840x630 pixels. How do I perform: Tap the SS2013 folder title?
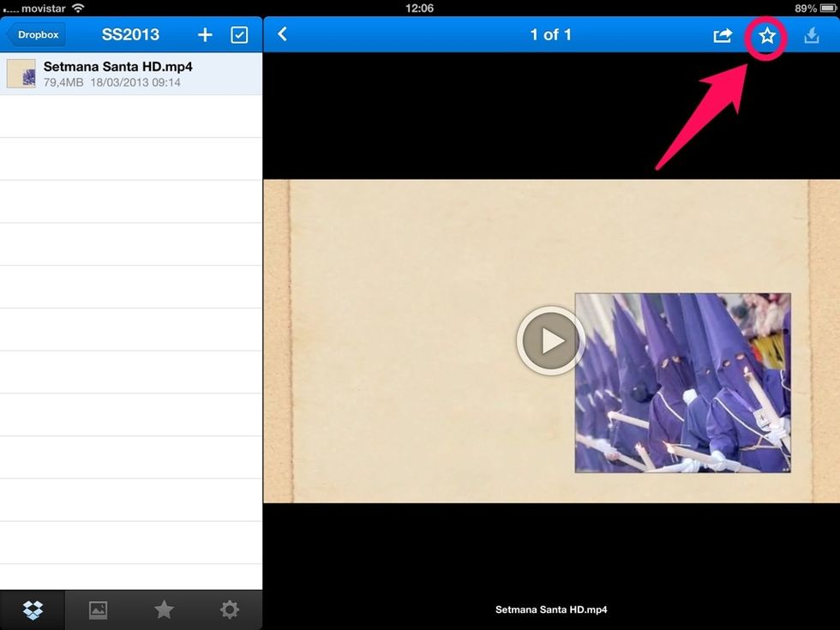coord(130,35)
